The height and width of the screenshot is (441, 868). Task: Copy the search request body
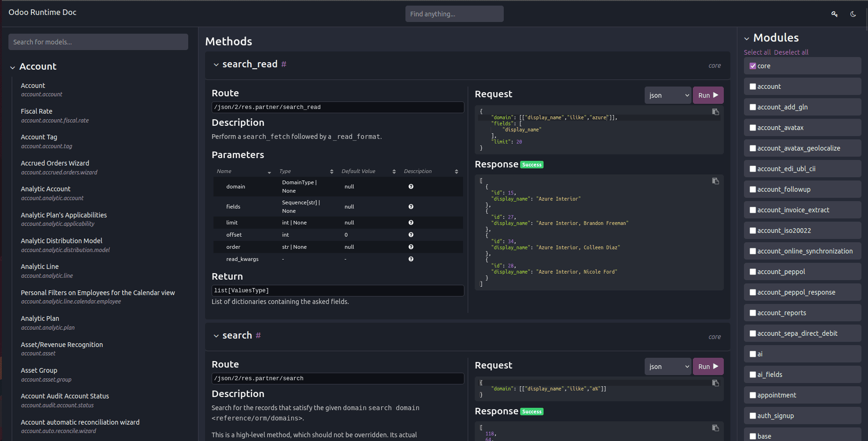(715, 383)
